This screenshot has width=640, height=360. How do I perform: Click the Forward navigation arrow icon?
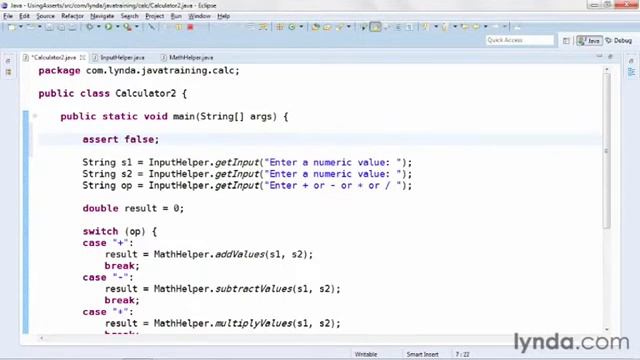(495, 27)
